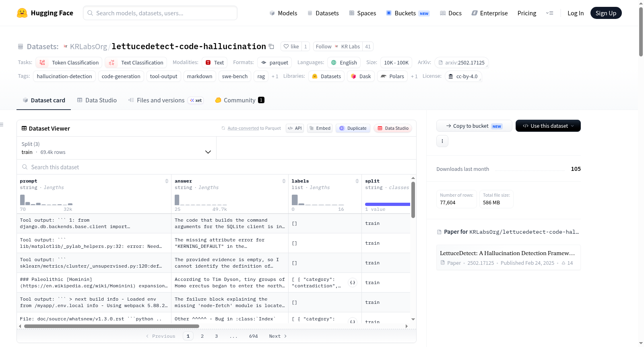
Task: Sort the labels column
Action: click(x=357, y=181)
